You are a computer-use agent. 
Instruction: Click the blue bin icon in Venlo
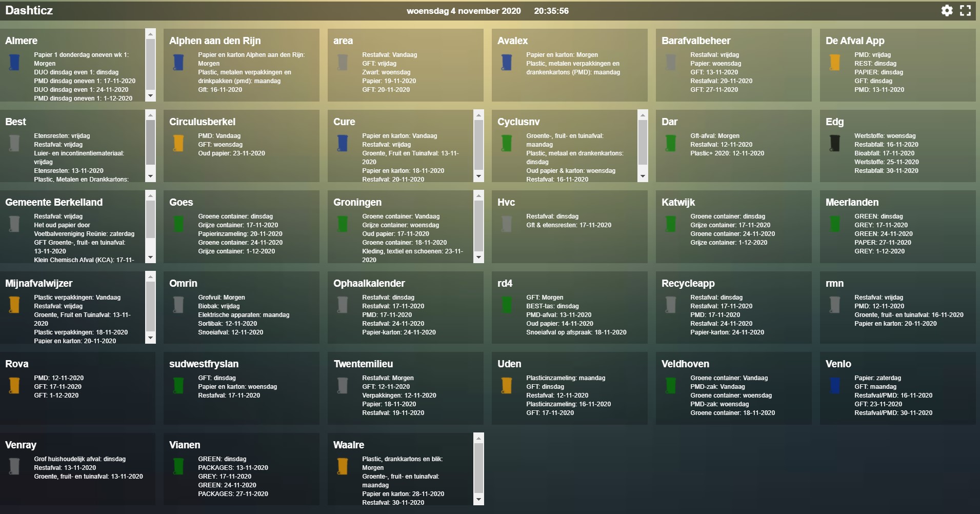click(x=835, y=385)
